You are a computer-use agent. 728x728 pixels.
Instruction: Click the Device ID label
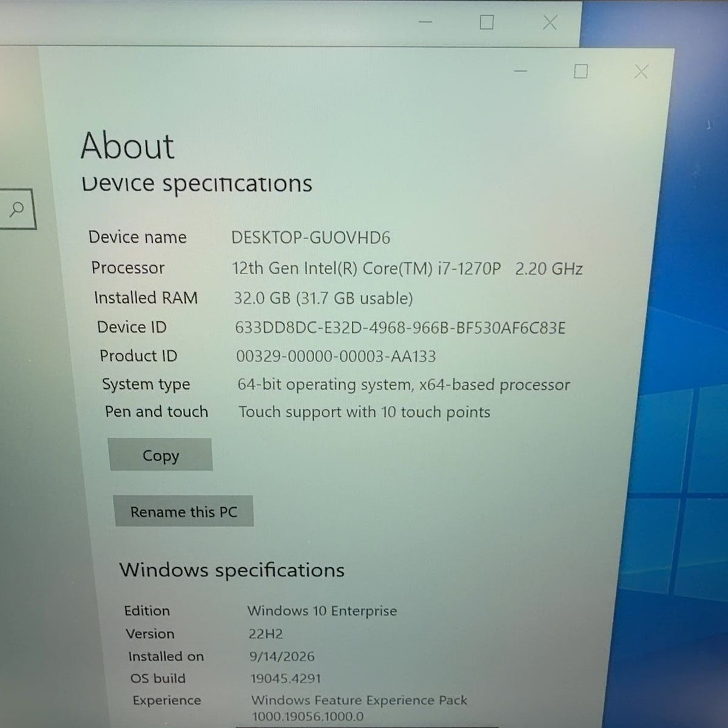[x=132, y=327]
